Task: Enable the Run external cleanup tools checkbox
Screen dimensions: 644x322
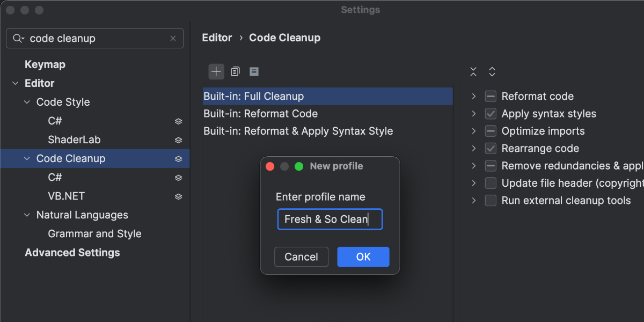Action: 491,201
